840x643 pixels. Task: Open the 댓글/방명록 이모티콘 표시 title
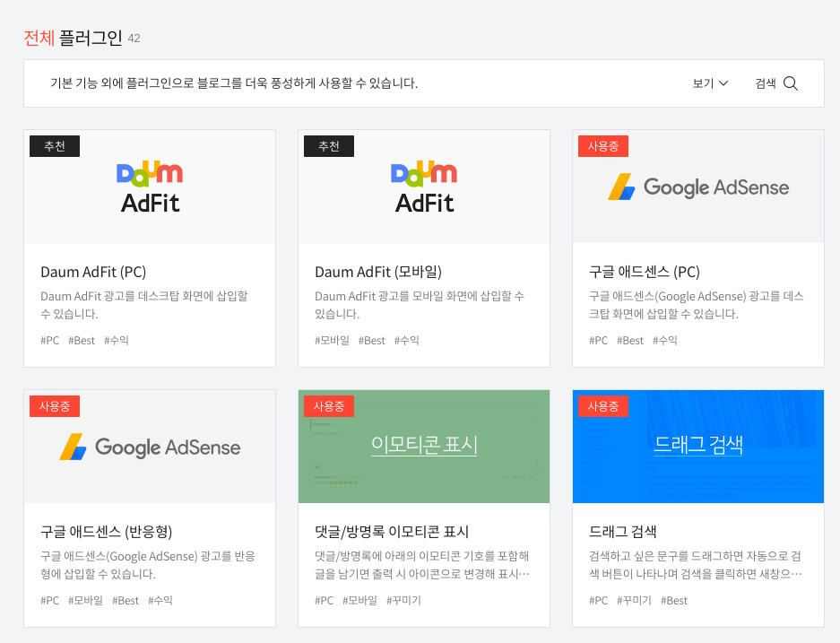click(392, 532)
